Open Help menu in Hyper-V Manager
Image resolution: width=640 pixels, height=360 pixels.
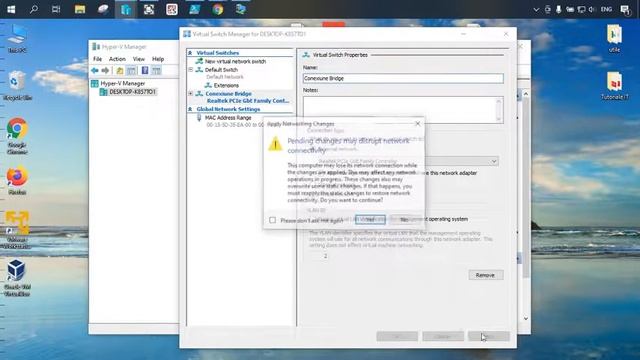click(158, 59)
